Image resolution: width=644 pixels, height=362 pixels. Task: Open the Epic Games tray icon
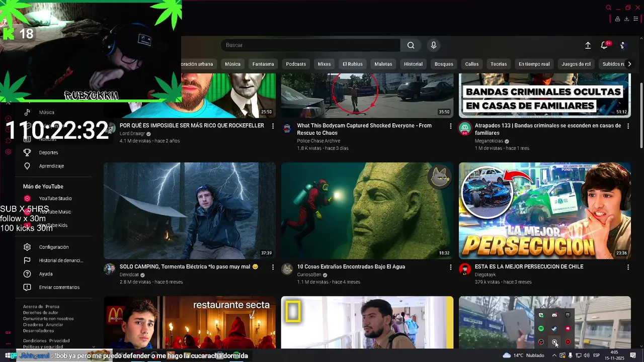coord(568,315)
